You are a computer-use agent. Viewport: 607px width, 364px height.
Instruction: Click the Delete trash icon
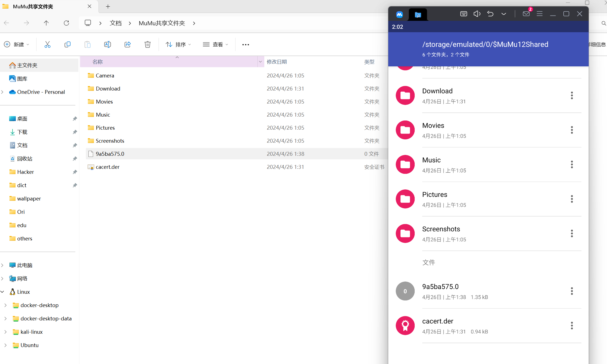[147, 44]
